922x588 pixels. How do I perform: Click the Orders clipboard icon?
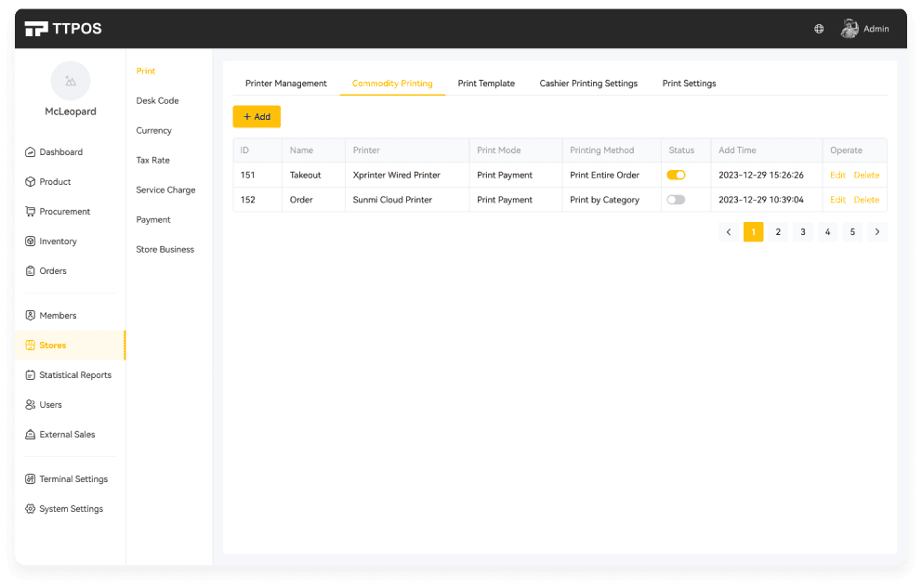(30, 271)
